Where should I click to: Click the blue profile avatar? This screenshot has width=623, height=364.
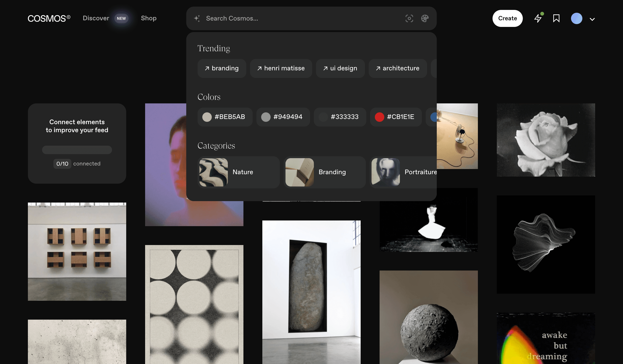coord(576,18)
